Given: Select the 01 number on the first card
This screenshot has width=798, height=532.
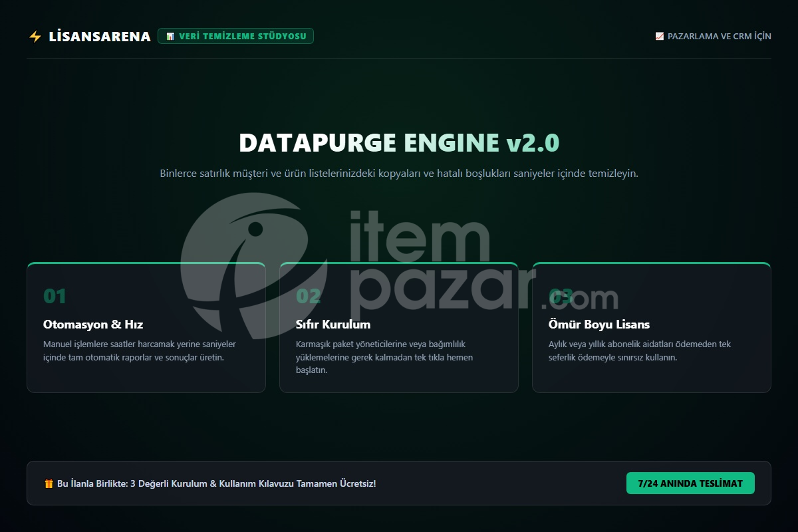Looking at the screenshot, I should (55, 296).
